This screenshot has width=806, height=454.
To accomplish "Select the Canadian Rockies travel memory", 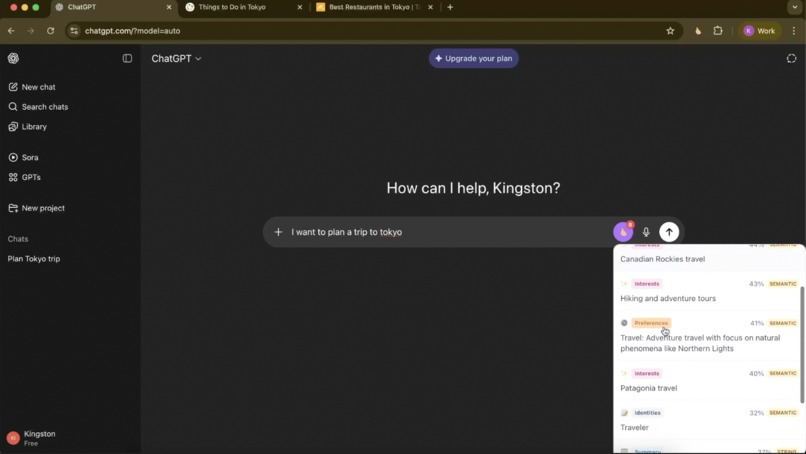I will [663, 259].
